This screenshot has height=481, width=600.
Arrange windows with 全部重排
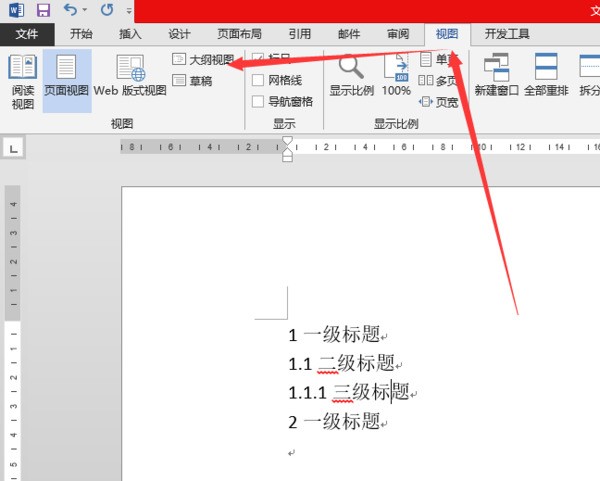(x=546, y=76)
